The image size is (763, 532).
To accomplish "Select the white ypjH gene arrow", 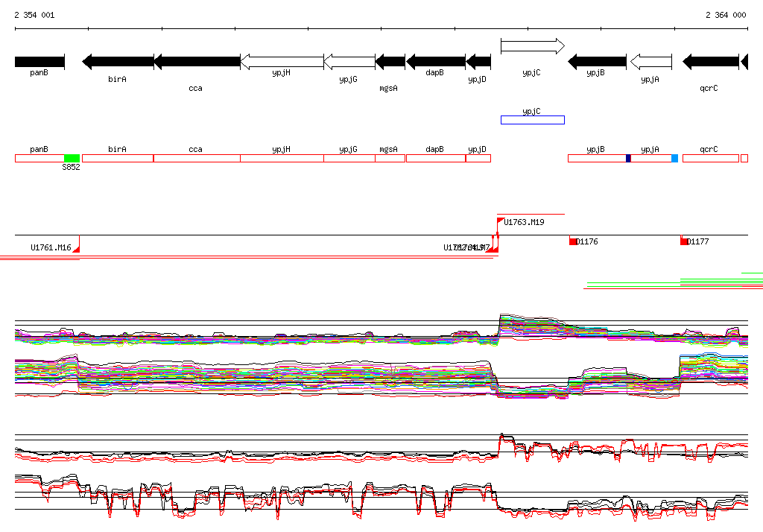I will (282, 61).
